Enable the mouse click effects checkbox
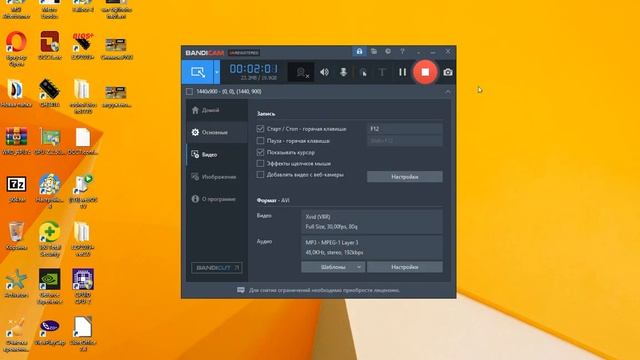This screenshot has width=640, height=360. click(x=260, y=163)
